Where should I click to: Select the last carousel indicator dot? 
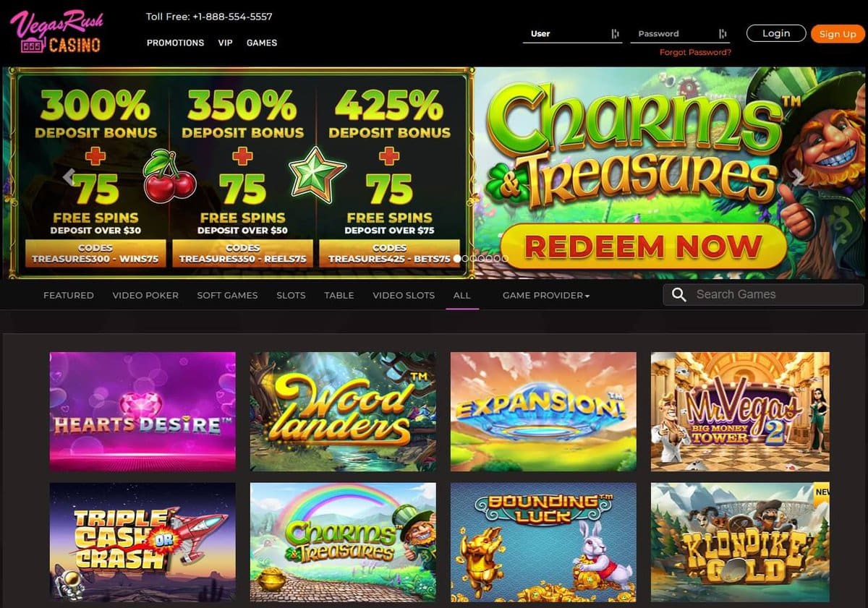point(505,258)
